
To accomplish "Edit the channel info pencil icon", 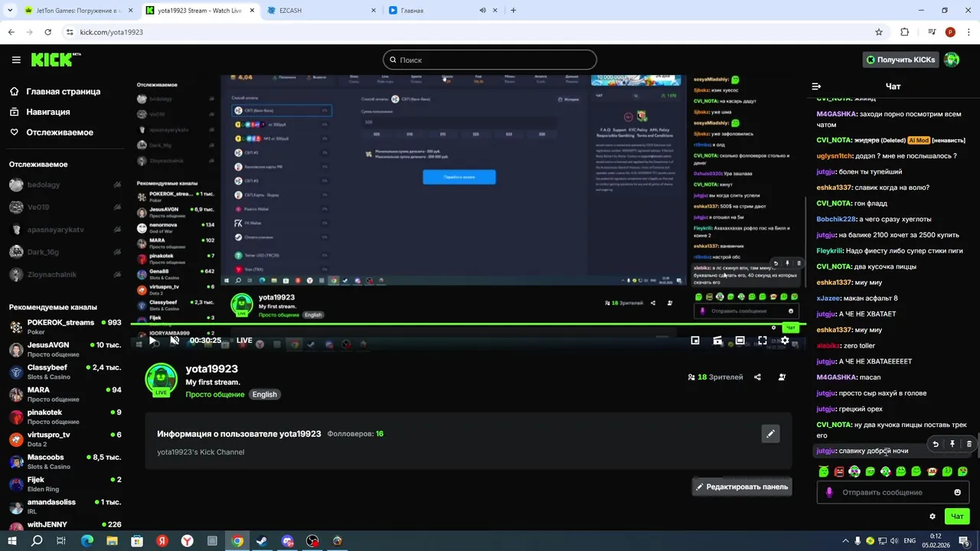I will coord(771,434).
